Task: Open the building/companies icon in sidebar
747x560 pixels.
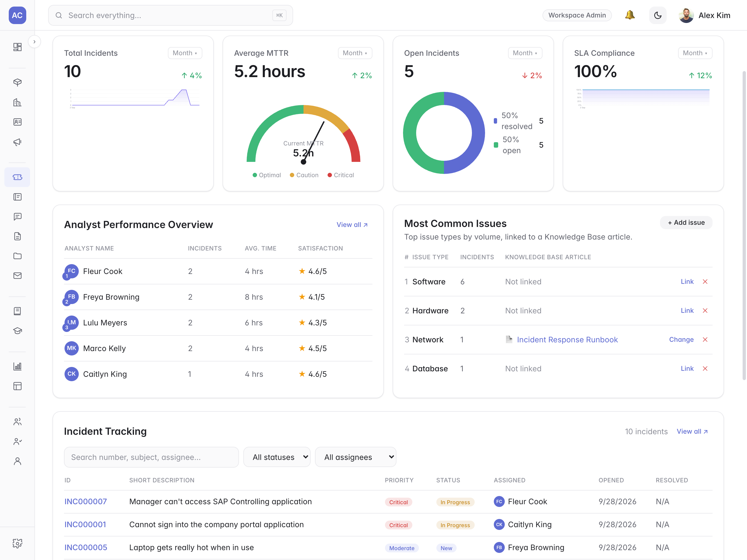Action: click(x=17, y=102)
